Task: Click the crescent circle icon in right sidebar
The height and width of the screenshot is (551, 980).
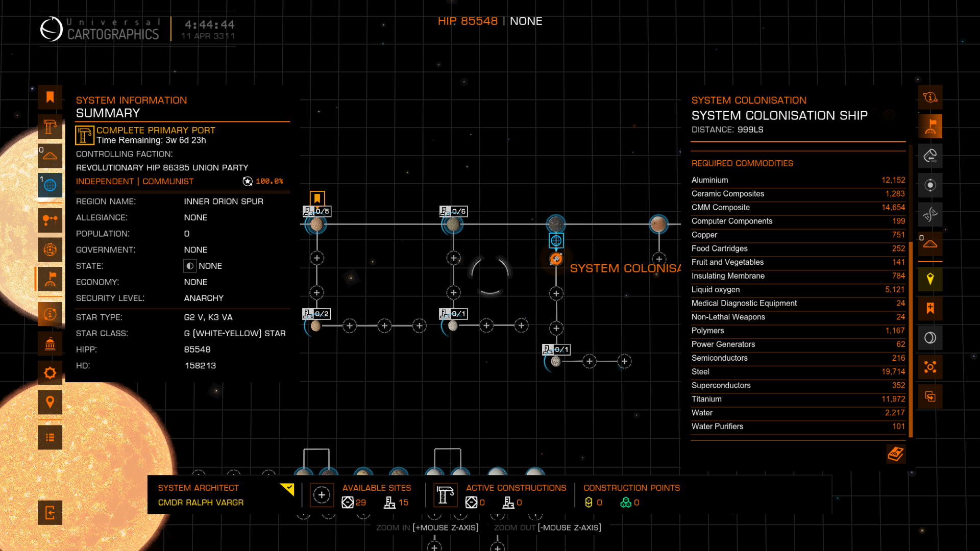Action: pyautogui.click(x=930, y=338)
